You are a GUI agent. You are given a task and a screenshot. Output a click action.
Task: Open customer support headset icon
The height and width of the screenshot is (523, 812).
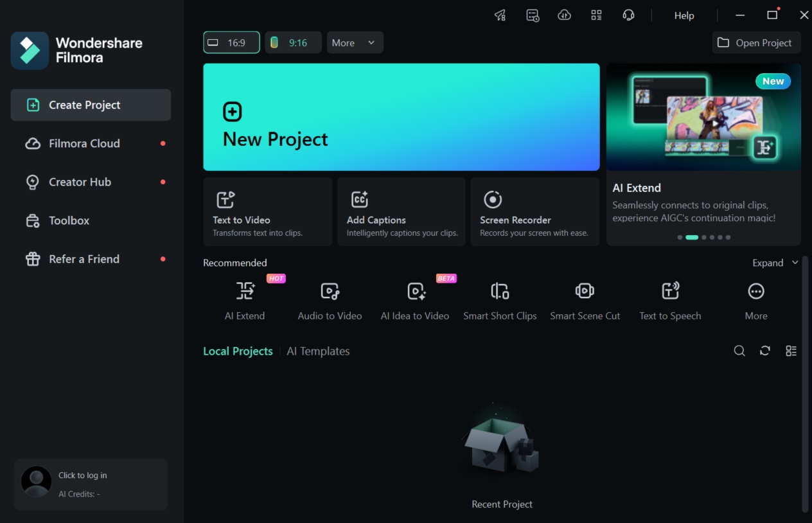[628, 15]
